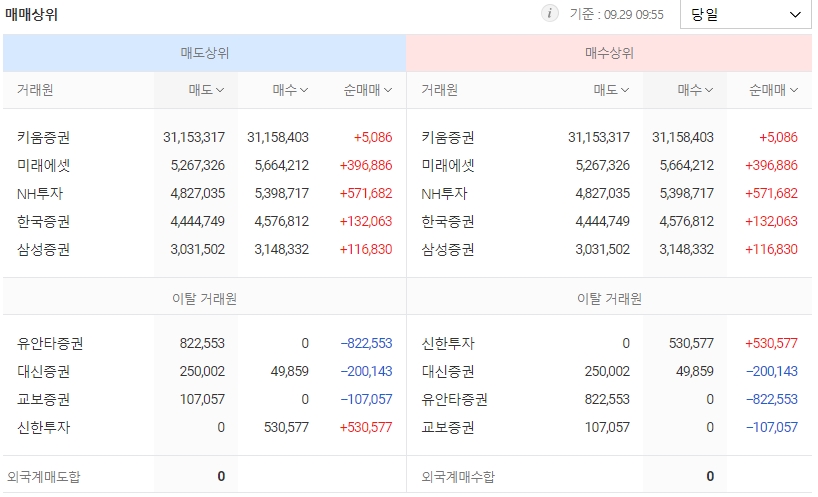Click 키움증권 net value +5,086 in 매도상위
This screenshot has width=818, height=497.
373,137
